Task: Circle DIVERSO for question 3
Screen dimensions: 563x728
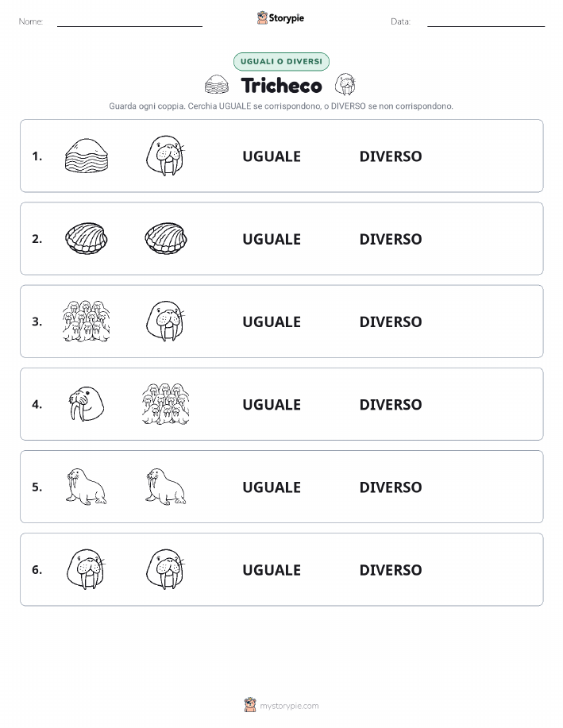Action: coord(391,322)
